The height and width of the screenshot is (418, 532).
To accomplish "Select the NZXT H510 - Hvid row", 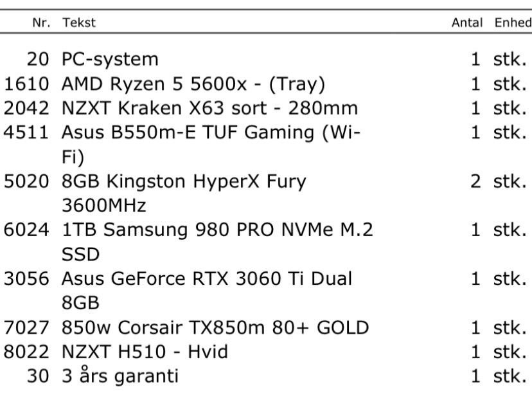I will point(145,352).
